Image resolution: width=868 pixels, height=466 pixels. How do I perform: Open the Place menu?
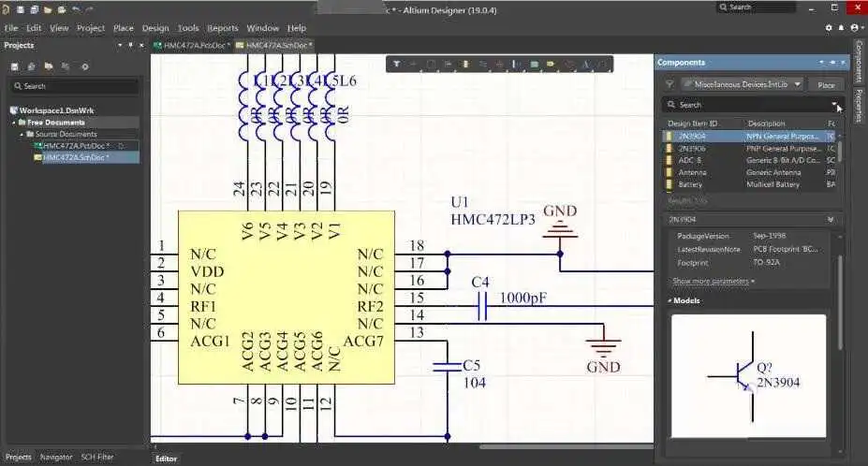pos(124,28)
